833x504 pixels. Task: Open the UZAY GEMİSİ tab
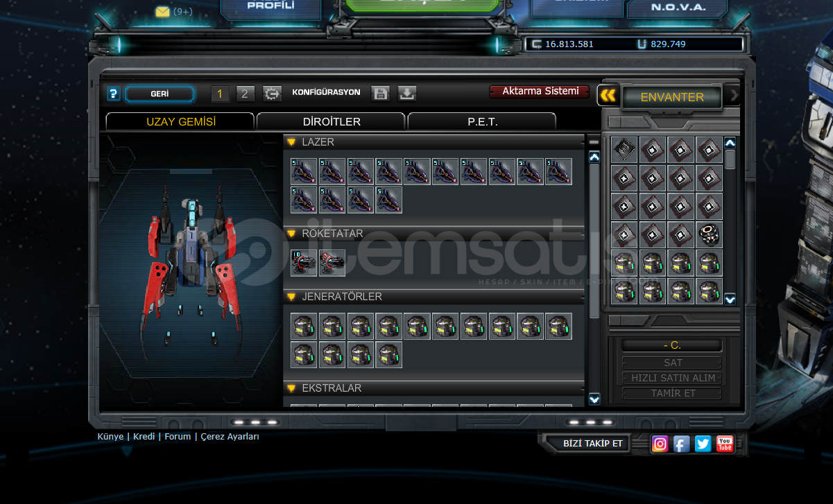coord(180,121)
